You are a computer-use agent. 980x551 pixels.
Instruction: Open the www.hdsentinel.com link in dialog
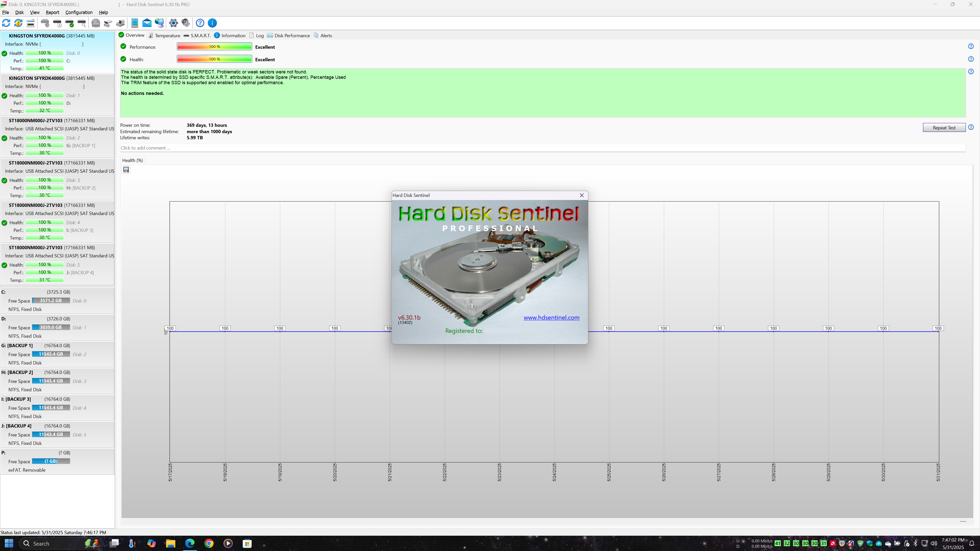[551, 318]
